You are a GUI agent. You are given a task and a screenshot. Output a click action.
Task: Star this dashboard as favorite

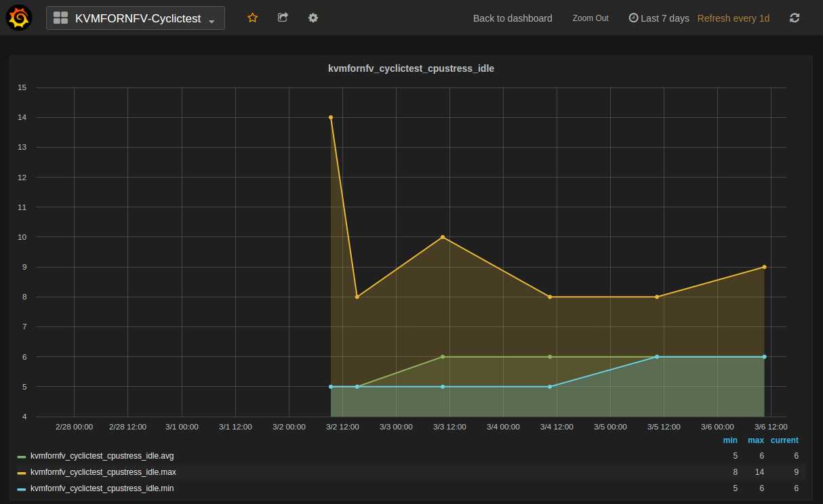[x=252, y=18]
